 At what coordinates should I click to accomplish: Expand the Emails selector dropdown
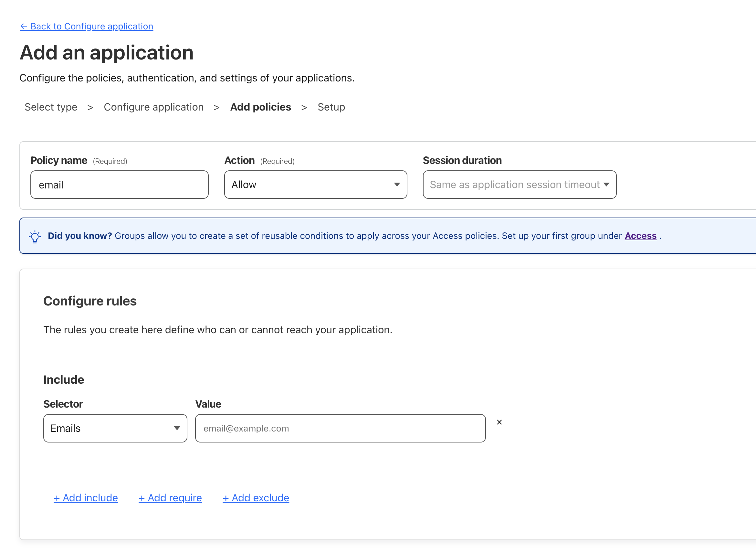tap(115, 428)
